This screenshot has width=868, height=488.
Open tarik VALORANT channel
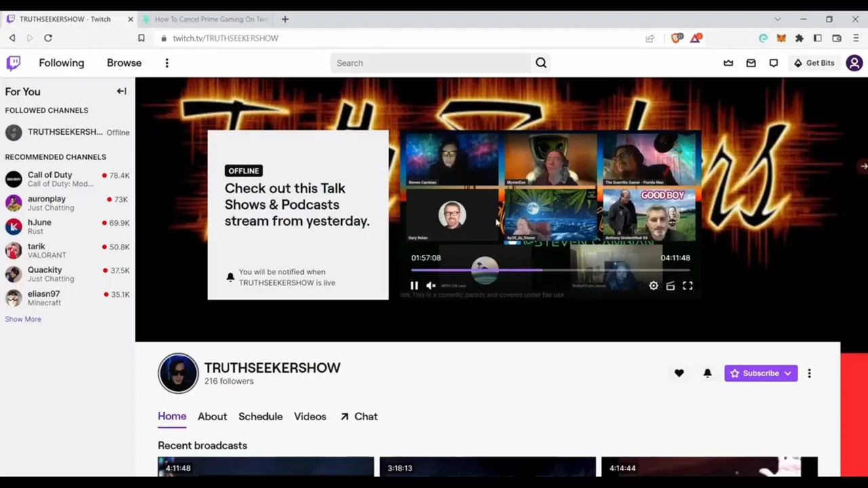(x=67, y=250)
